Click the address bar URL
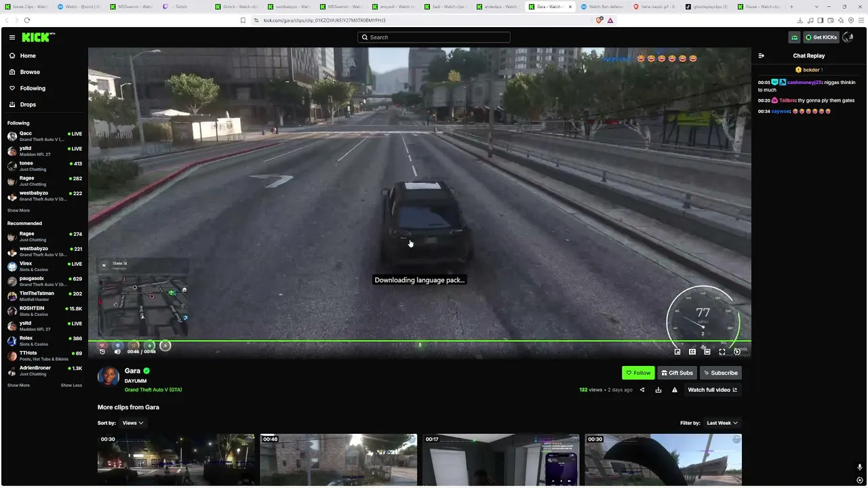The image size is (868, 488). pyautogui.click(x=325, y=20)
